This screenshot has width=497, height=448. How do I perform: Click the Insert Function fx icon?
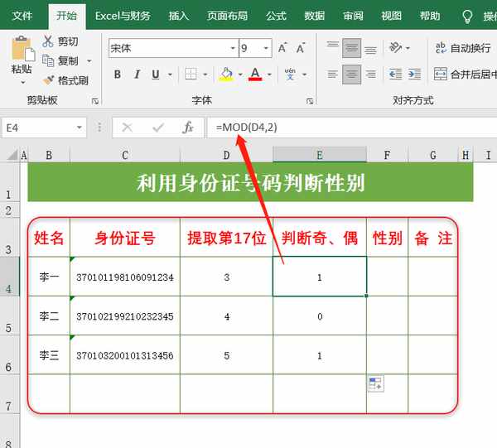click(188, 128)
